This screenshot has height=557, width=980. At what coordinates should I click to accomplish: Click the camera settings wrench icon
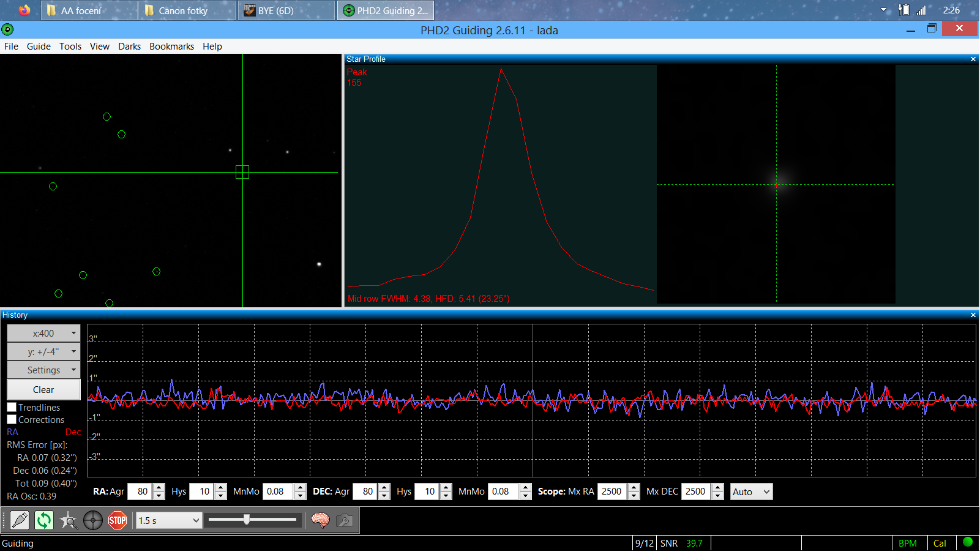[x=345, y=520]
